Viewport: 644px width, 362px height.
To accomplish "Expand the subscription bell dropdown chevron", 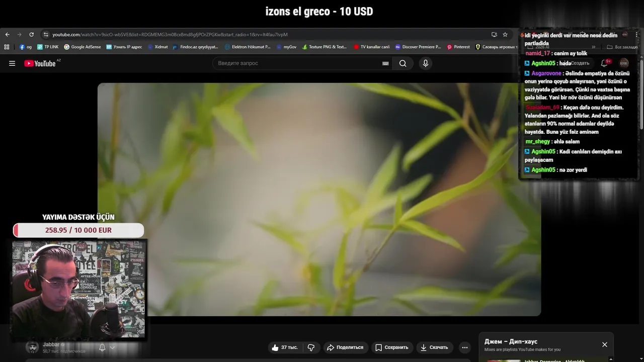I will (113, 347).
